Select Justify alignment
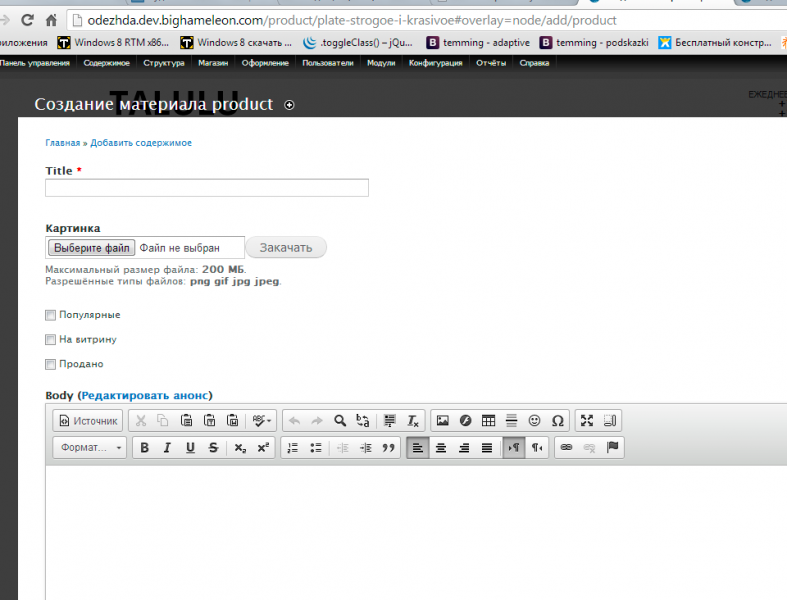This screenshot has height=600, width=787. point(487,447)
